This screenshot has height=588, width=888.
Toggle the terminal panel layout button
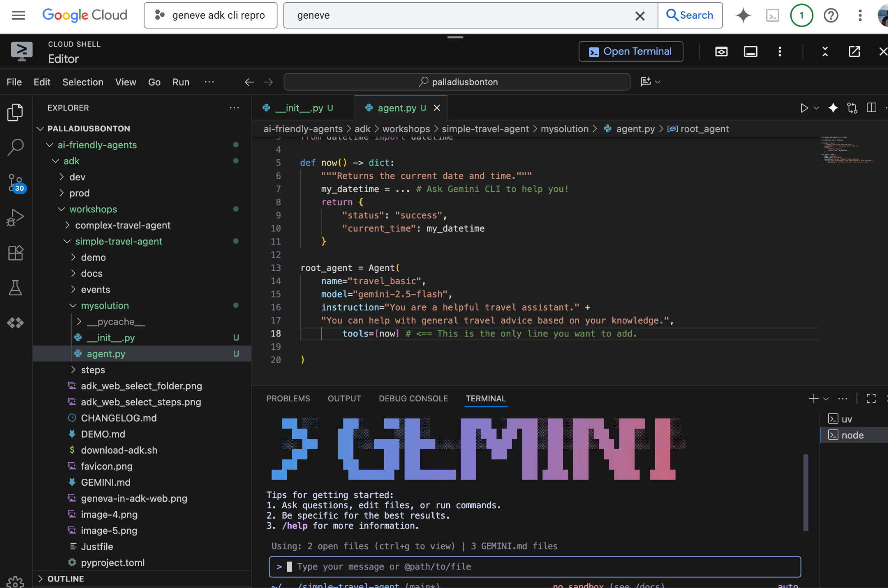coord(751,52)
